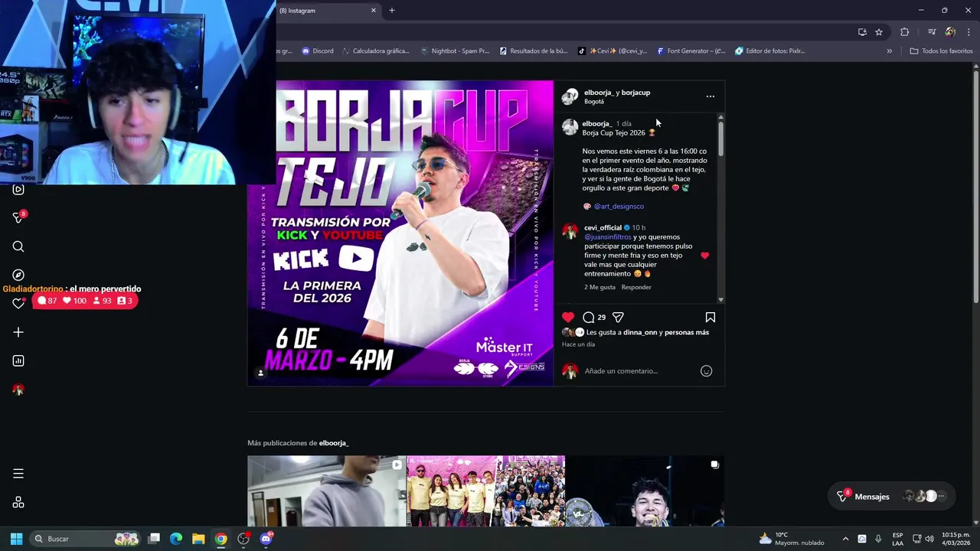Open the trophy carousel post thumbnail

click(645, 491)
